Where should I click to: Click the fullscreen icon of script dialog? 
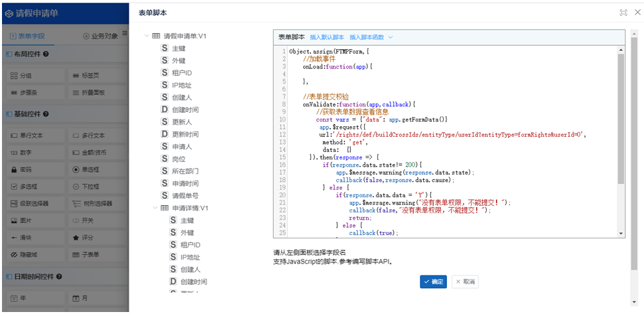pyautogui.click(x=623, y=13)
